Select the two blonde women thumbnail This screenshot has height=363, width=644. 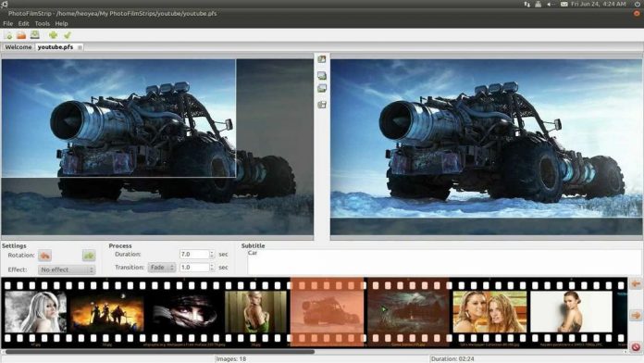(x=489, y=312)
